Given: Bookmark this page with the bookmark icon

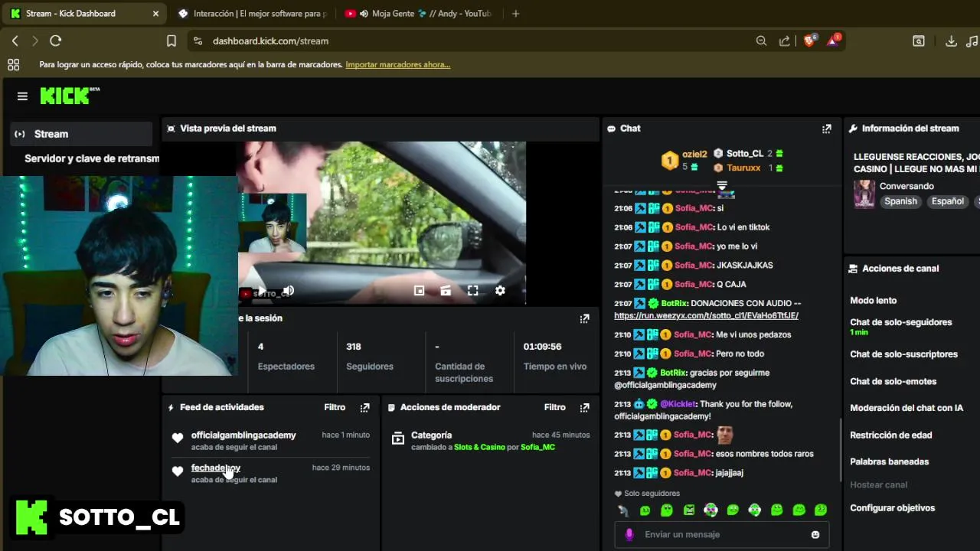Looking at the screenshot, I should (x=171, y=41).
